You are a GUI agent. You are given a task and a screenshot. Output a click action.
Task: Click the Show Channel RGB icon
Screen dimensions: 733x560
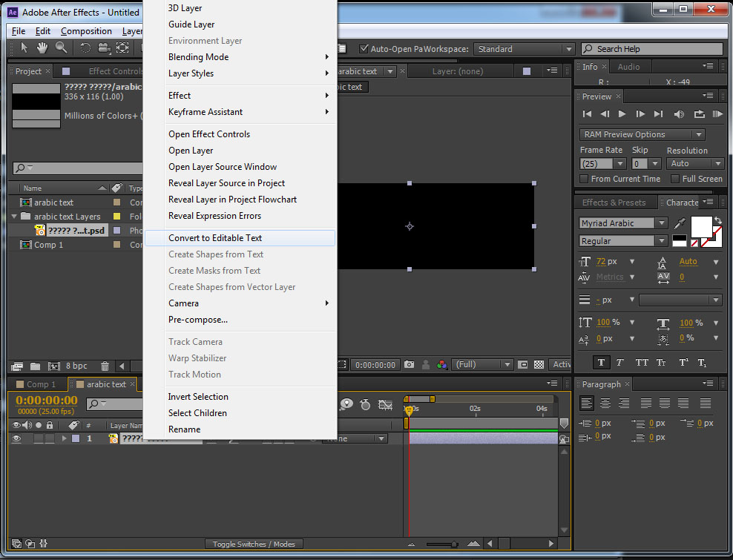click(441, 365)
